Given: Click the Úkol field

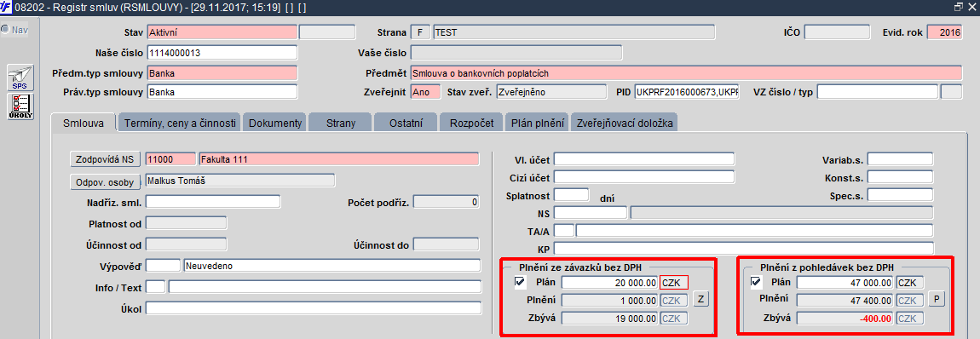Looking at the screenshot, I should pos(313,307).
